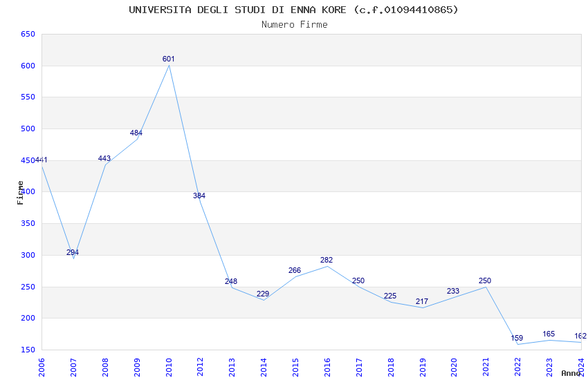Click the 200 Y-axis tick label
The width and height of the screenshot is (588, 380).
[28, 319]
